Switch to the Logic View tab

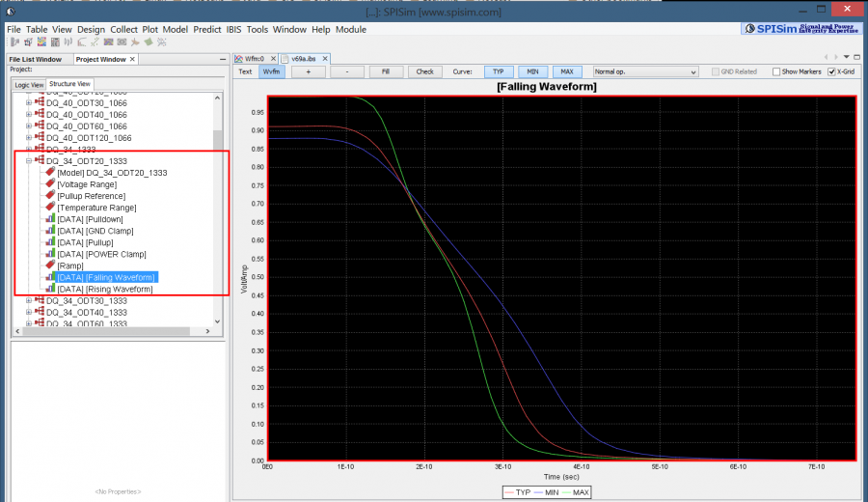pyautogui.click(x=29, y=84)
